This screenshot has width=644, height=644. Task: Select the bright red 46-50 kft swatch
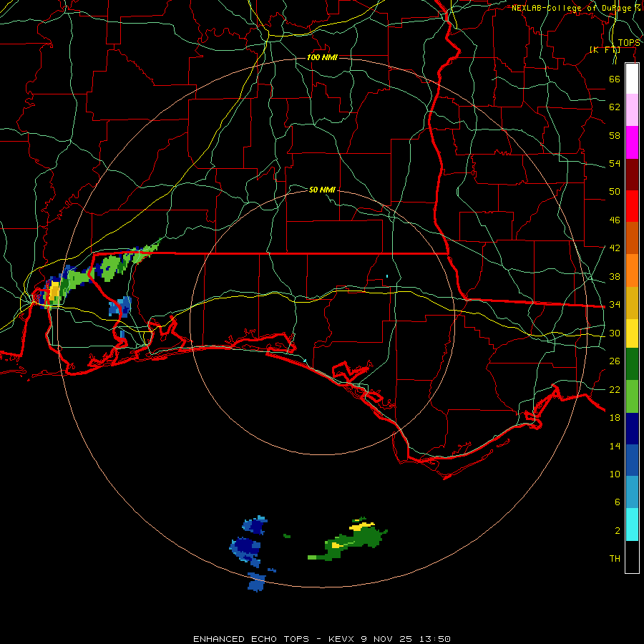click(632, 206)
